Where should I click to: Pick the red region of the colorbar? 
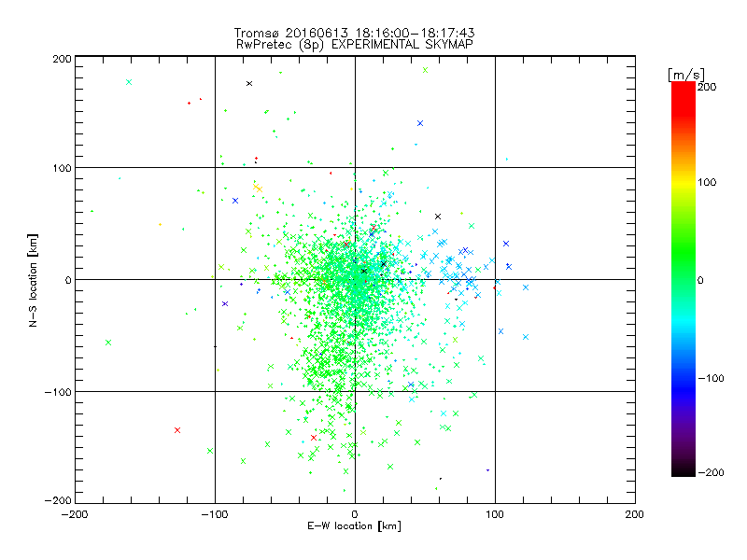684,100
